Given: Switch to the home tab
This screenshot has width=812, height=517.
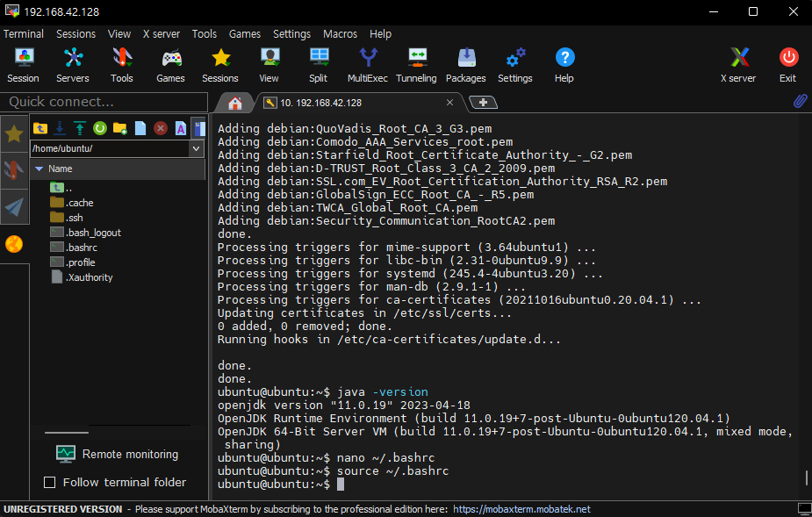Looking at the screenshot, I should point(235,103).
